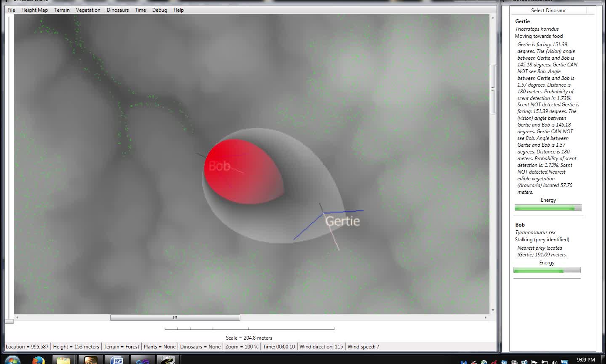
Task: Select Gertie in the dinosaur list
Action: pyautogui.click(x=522, y=21)
